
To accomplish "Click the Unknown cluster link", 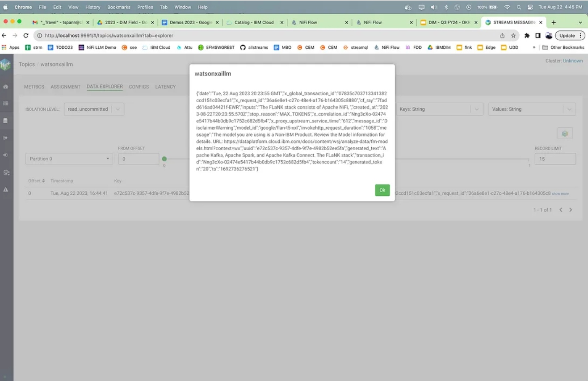I will click(x=573, y=61).
